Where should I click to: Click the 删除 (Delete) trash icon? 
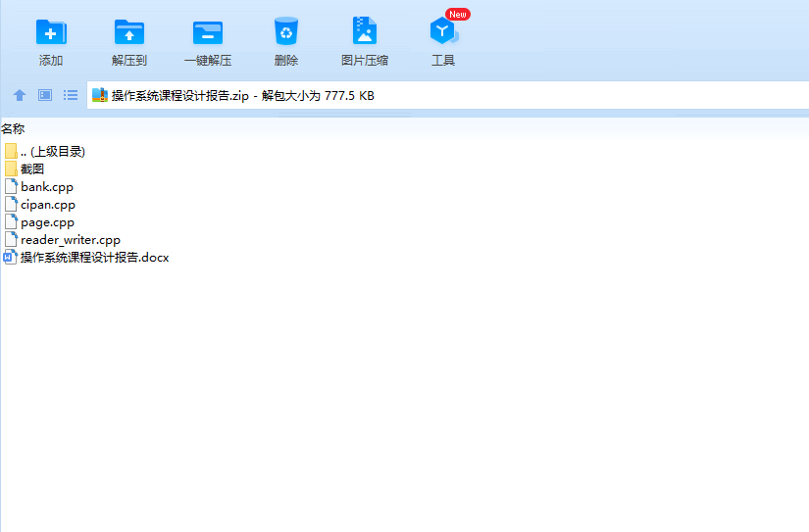(285, 31)
